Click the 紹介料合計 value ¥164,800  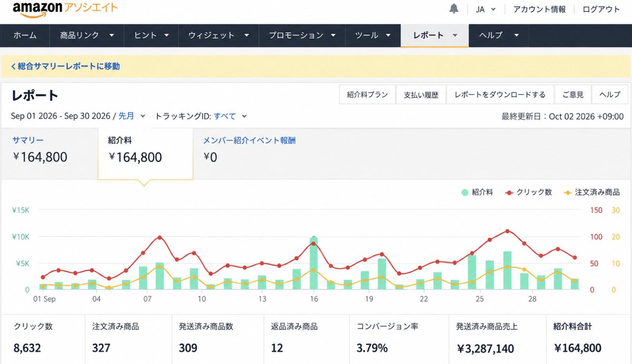pyautogui.click(x=577, y=348)
